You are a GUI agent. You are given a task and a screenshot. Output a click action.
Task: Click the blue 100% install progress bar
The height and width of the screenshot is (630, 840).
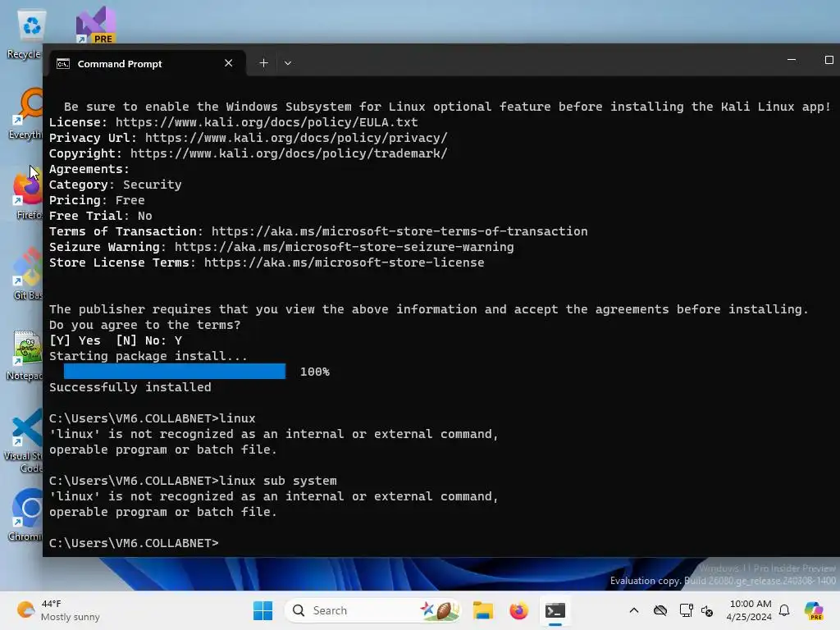pyautogui.click(x=175, y=372)
